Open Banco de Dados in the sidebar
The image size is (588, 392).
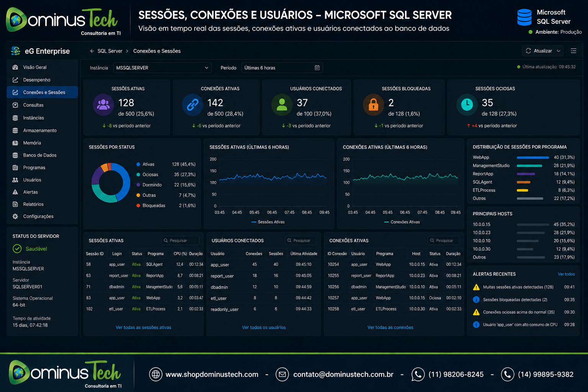(42, 155)
